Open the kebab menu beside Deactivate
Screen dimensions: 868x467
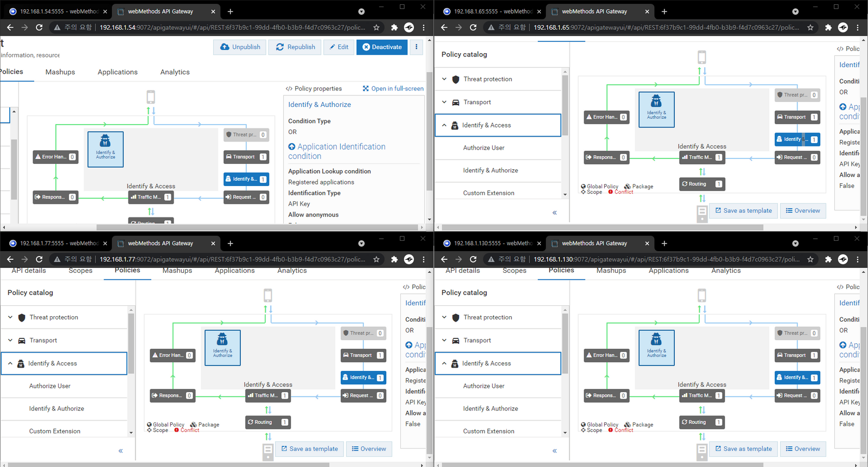pos(416,47)
